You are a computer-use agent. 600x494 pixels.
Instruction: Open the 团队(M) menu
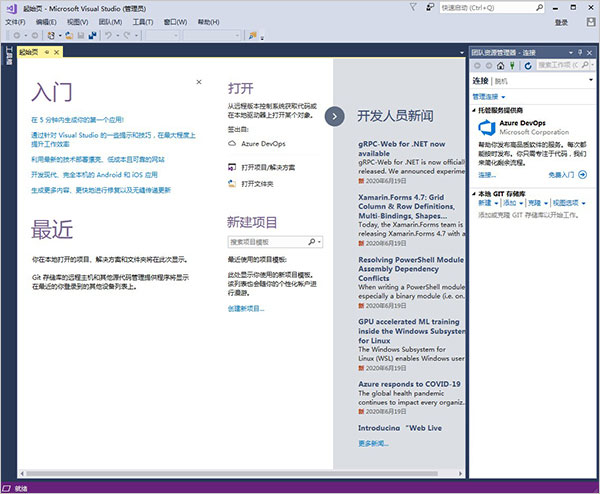click(x=111, y=22)
